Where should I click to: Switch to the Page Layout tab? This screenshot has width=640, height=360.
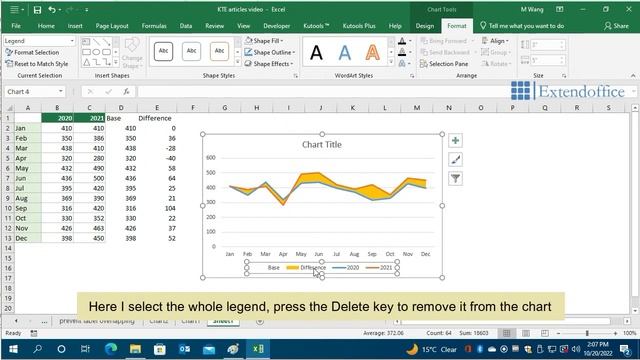tap(112, 26)
